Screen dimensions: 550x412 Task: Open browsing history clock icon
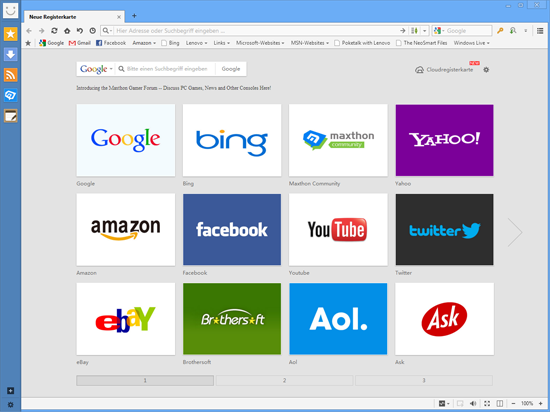92,31
